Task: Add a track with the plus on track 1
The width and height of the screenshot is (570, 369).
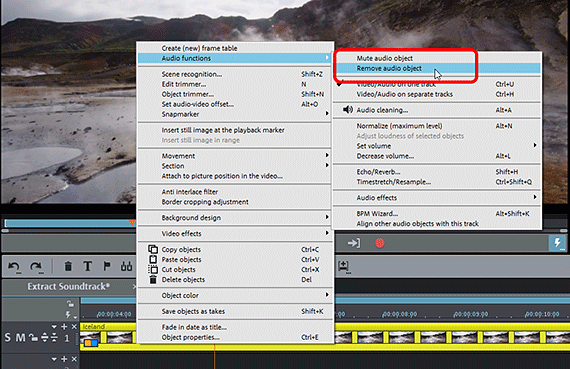Action: click(x=64, y=327)
